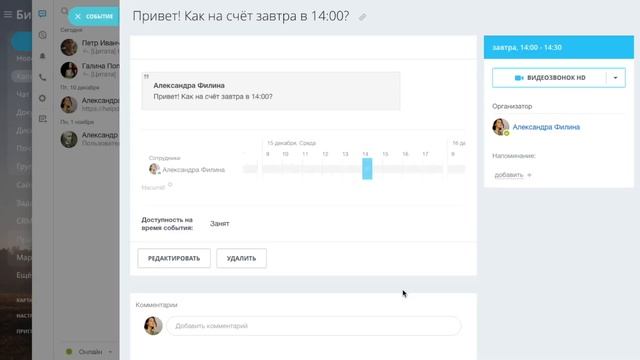Click the Александра Филина employee row in planner
Screen dimensions: 640x360
[x=187, y=169]
